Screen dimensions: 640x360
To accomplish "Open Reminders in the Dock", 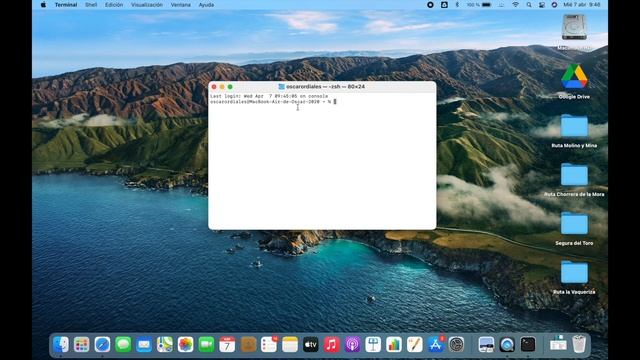I will 269,344.
